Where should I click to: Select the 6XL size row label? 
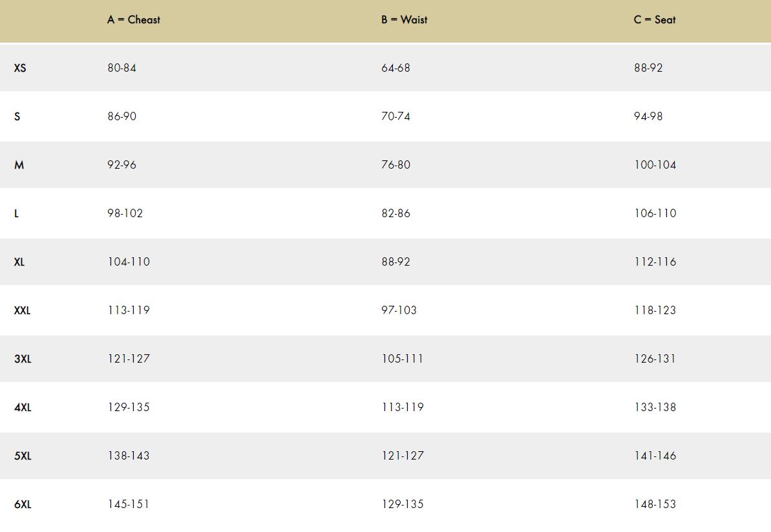(23, 504)
